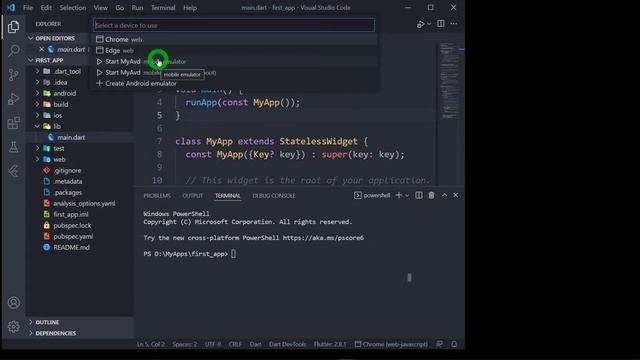Maximize the terminal panel size
This screenshot has width=640, height=360.
444,196
